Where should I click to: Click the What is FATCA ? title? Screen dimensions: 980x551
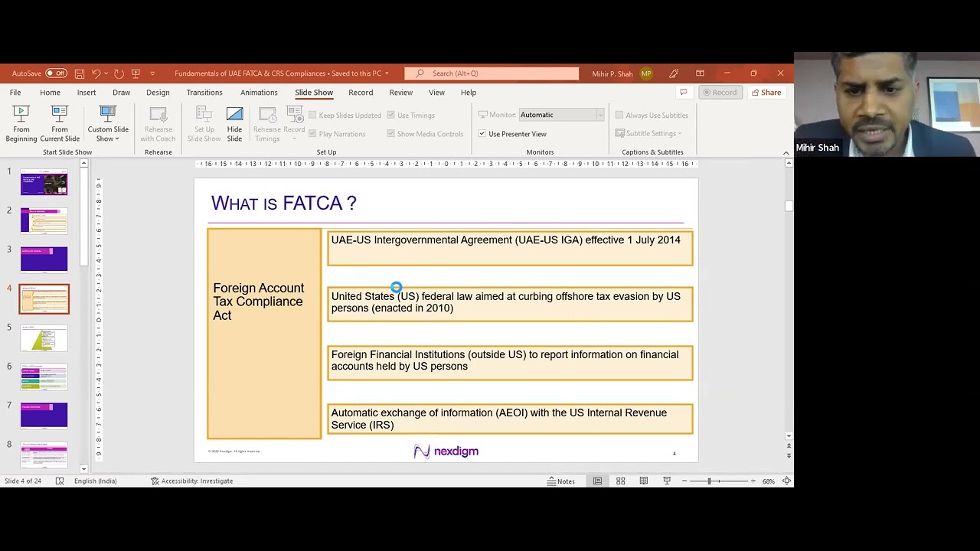[x=284, y=203]
